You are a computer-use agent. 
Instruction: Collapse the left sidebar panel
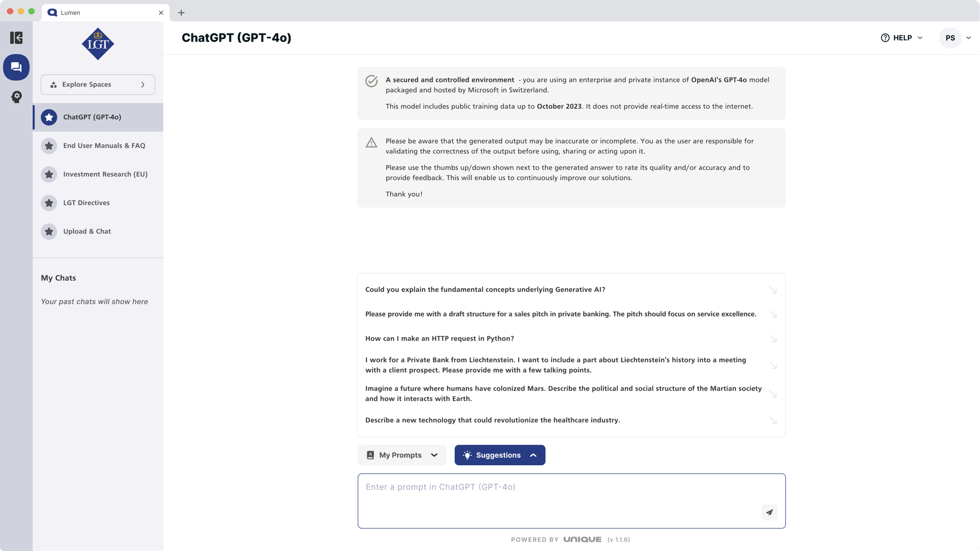tap(16, 38)
